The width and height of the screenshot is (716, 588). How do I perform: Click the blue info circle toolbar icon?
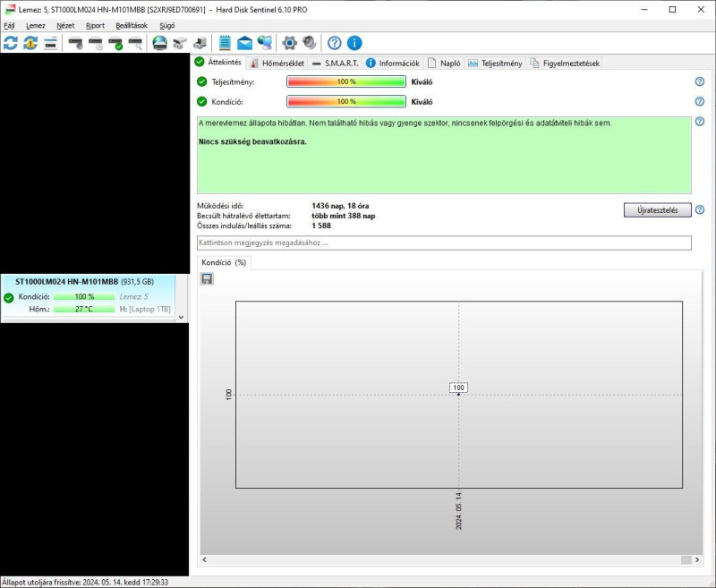(354, 43)
